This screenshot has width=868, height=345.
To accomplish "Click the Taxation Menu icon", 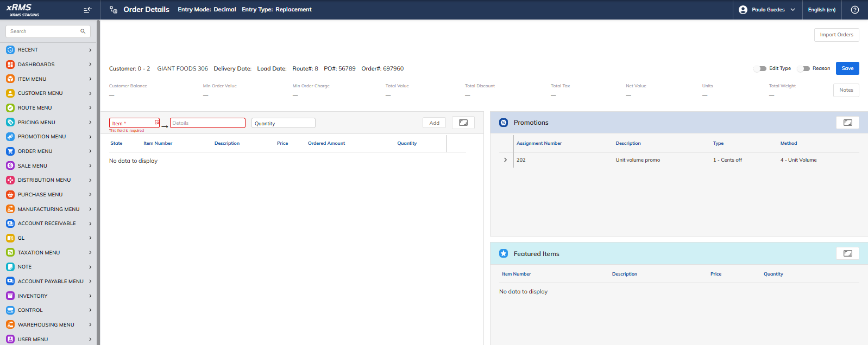I will click(x=10, y=253).
